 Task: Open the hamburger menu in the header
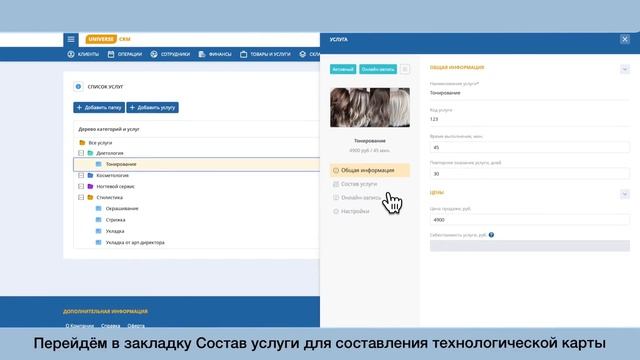[x=71, y=39]
